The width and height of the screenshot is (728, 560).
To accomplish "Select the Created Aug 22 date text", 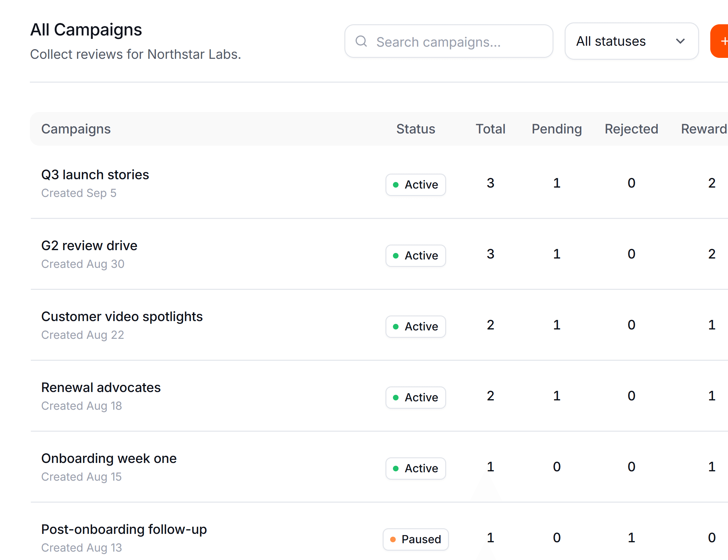I will point(82,335).
